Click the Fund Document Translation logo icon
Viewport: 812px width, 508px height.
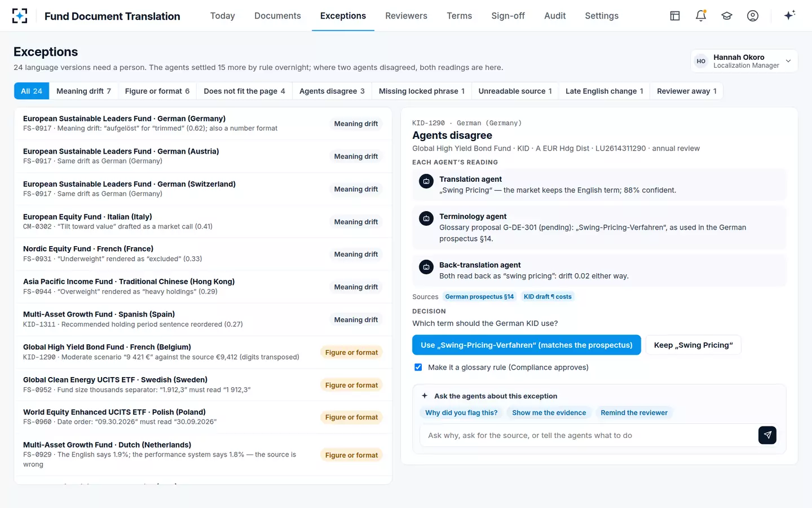[20, 16]
